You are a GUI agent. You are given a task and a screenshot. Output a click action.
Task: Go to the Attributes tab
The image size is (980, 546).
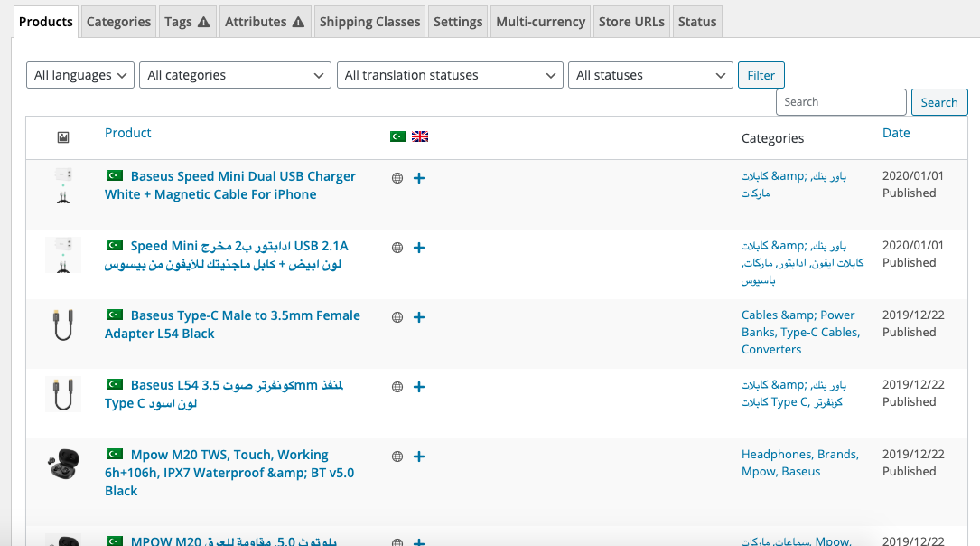coord(264,22)
